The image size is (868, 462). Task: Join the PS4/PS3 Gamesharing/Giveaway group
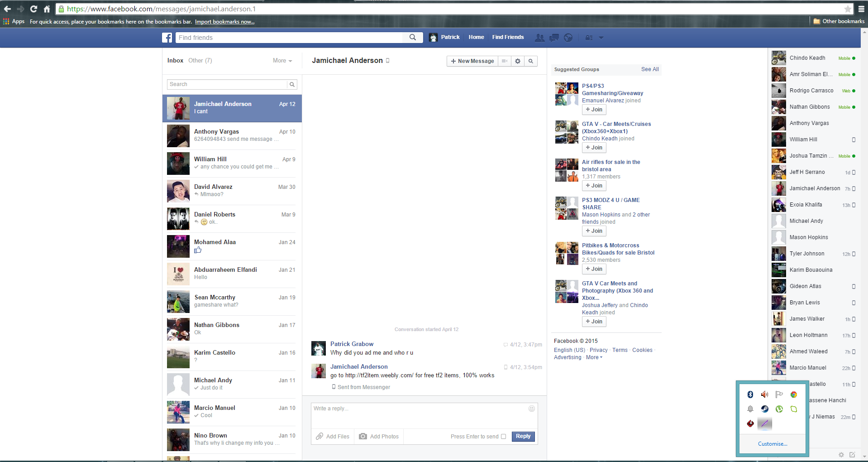point(594,110)
